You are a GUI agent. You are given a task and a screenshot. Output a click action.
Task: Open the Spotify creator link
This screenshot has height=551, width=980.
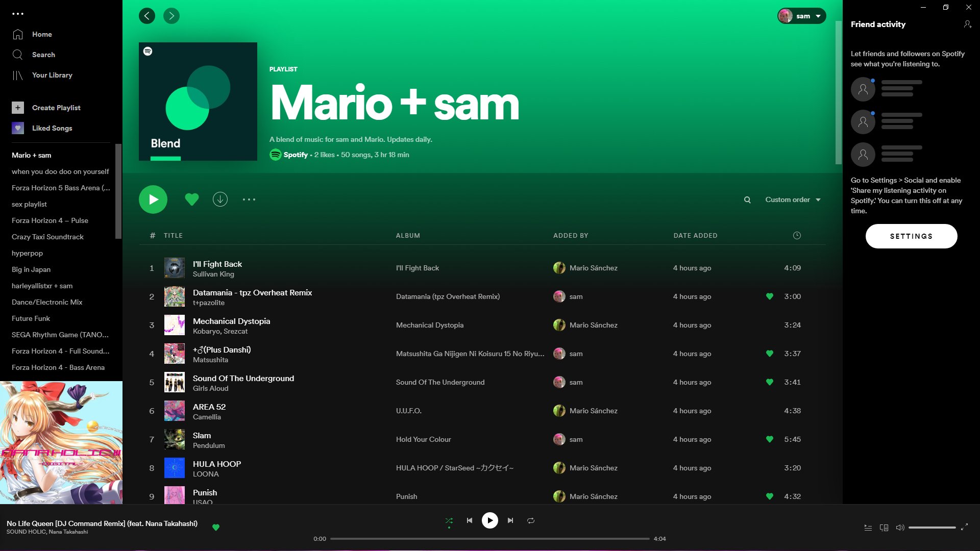click(x=296, y=155)
